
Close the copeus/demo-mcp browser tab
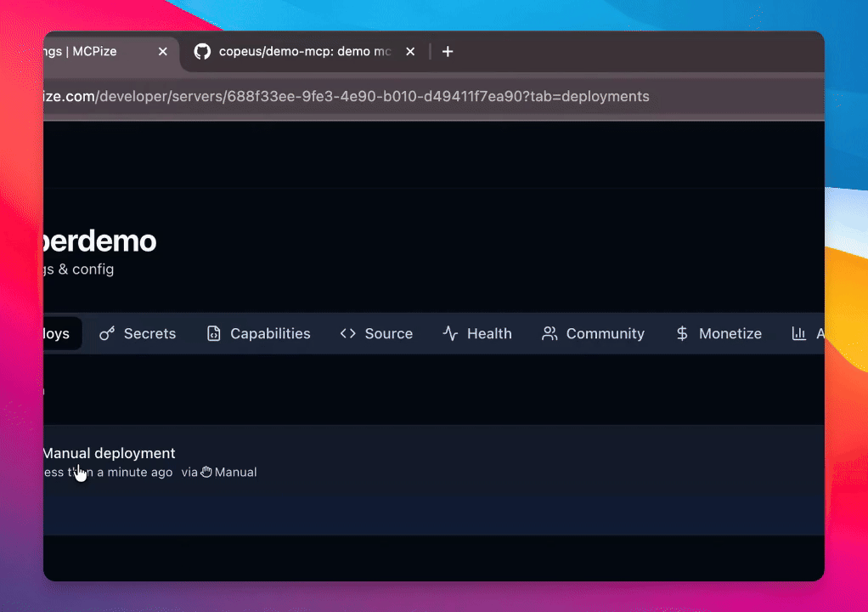[410, 52]
